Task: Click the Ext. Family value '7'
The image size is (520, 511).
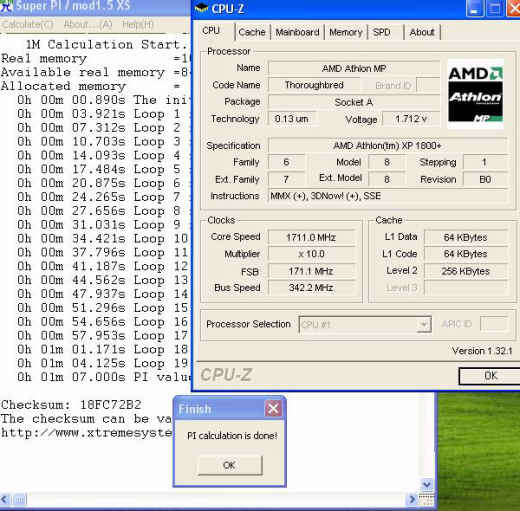Action: coord(286,179)
